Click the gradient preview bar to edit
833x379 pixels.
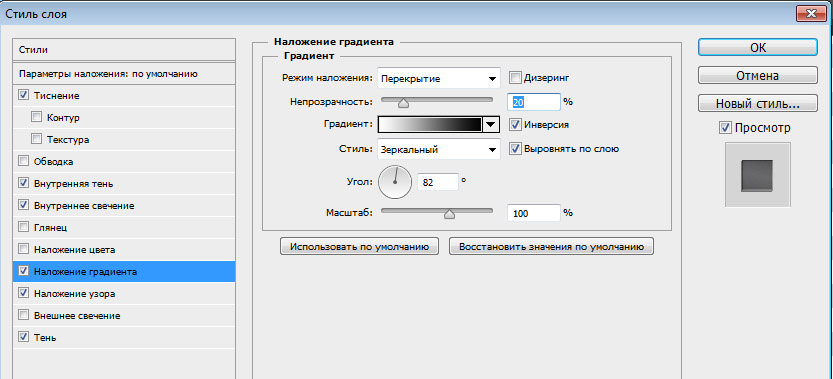click(x=430, y=125)
